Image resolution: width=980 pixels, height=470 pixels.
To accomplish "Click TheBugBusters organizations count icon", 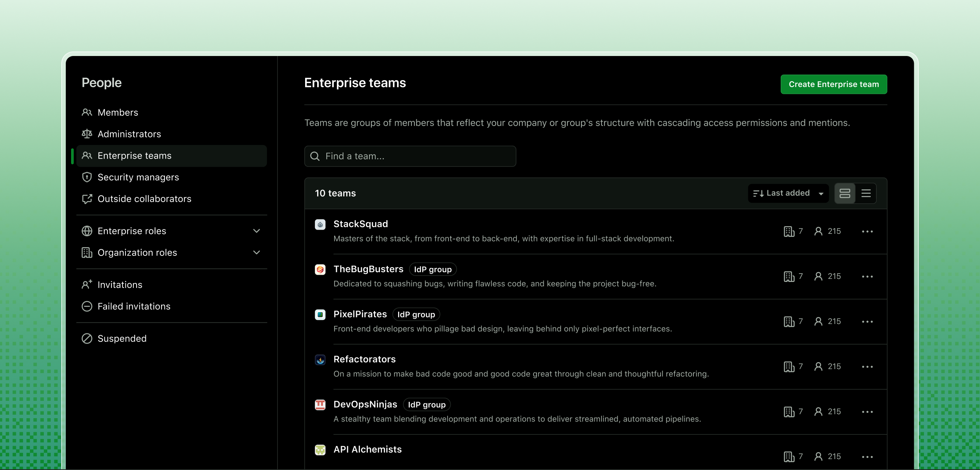I will click(789, 276).
